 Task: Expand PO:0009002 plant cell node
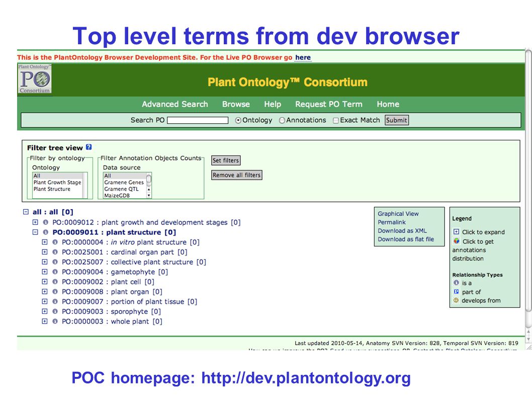pyautogui.click(x=44, y=281)
